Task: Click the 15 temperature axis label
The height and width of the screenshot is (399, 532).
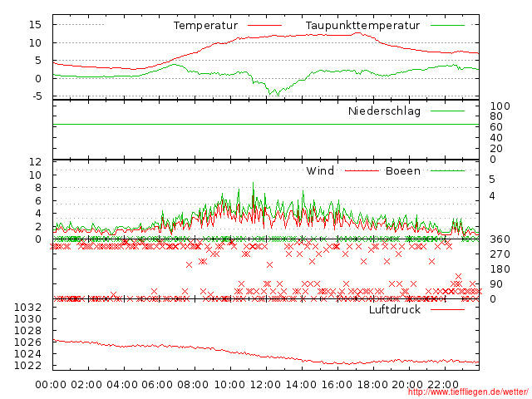Action: 35,25
